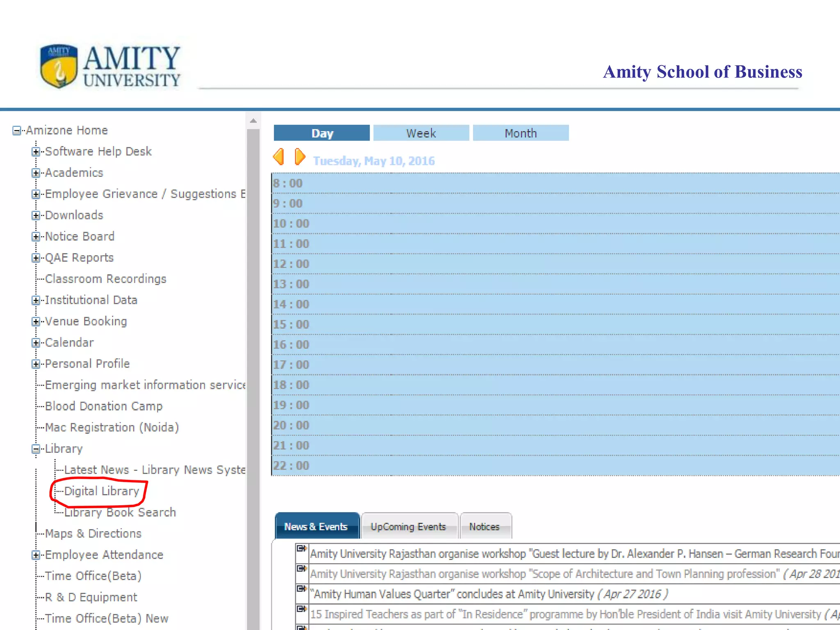840x630 pixels.
Task: Click icon beside Scope of Architecture news
Action: point(301,569)
